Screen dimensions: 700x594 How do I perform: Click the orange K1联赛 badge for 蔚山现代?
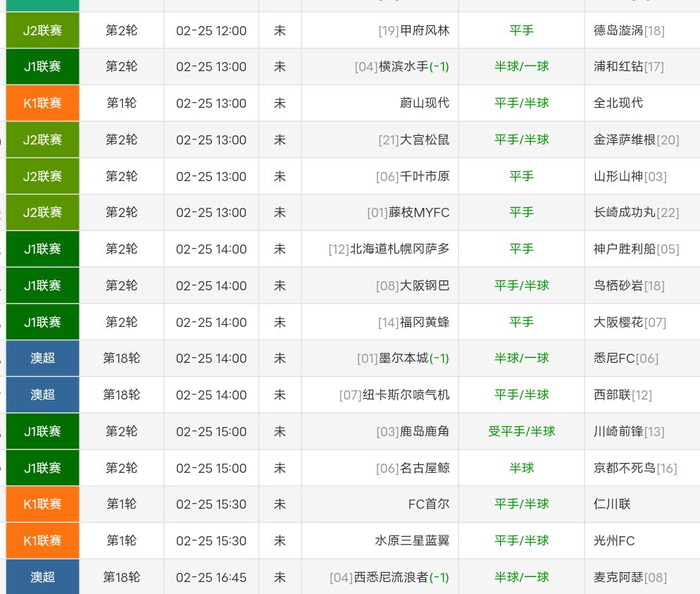point(42,104)
